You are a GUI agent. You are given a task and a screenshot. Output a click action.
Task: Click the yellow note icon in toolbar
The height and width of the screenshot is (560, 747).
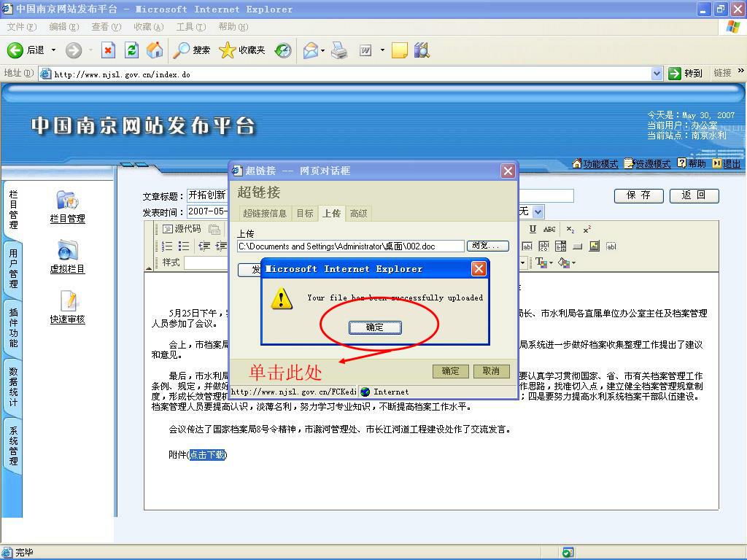(x=399, y=50)
